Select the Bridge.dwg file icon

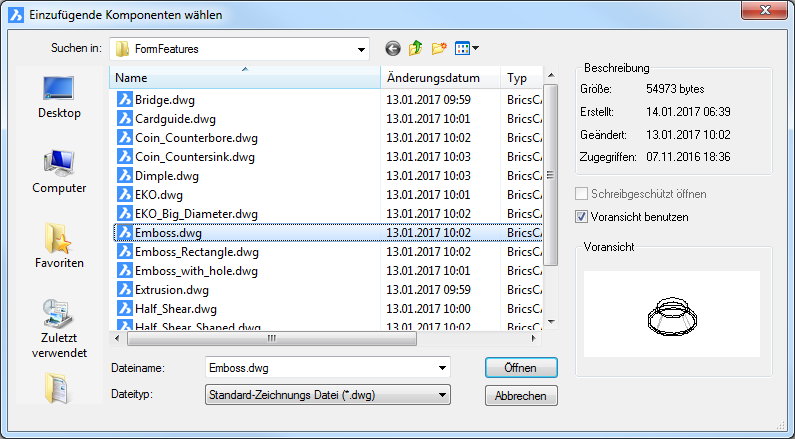click(124, 99)
